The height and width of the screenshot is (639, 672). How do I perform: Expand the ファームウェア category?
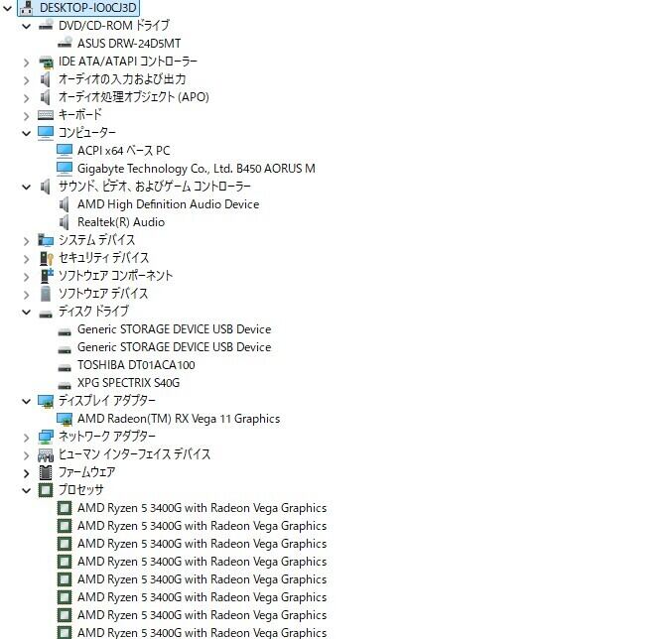point(27,473)
